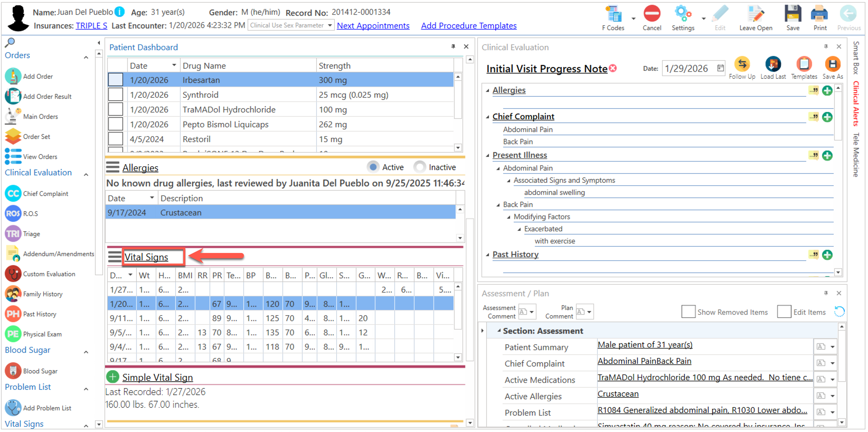Click the Add Order Result icon
Viewport: 868px width, 432px height.
[13, 96]
